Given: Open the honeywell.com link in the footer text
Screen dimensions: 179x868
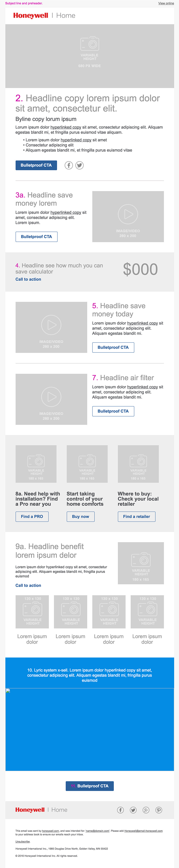Looking at the screenshot, I should (50, 831).
